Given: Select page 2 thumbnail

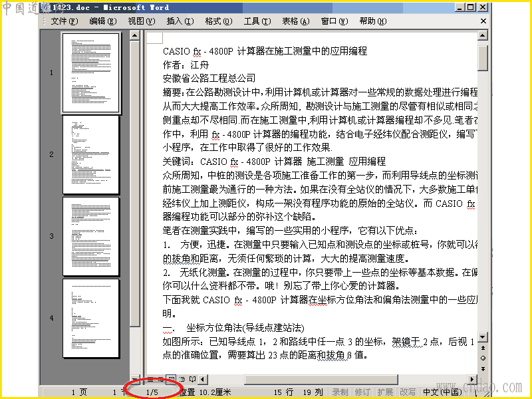Looking at the screenshot, I should point(91,155).
